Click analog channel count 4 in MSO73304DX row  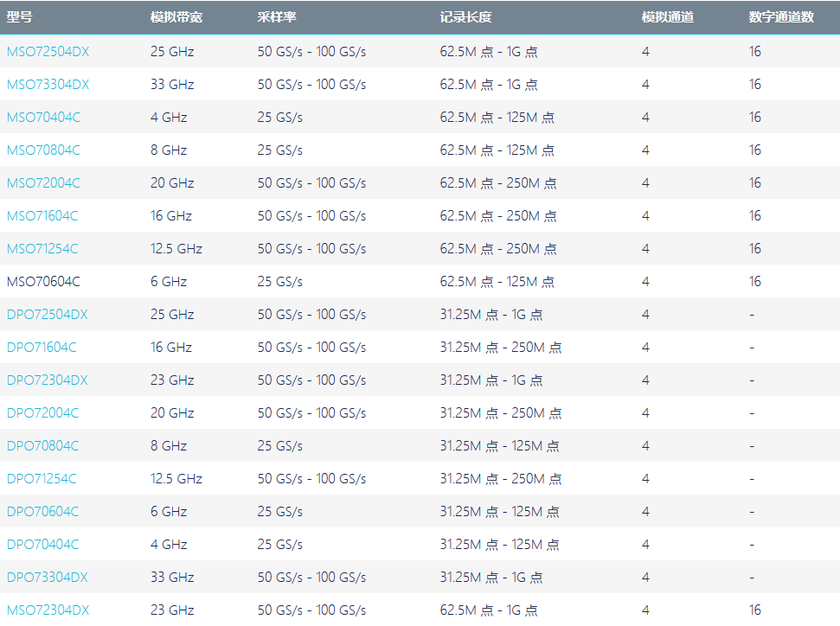(x=645, y=84)
